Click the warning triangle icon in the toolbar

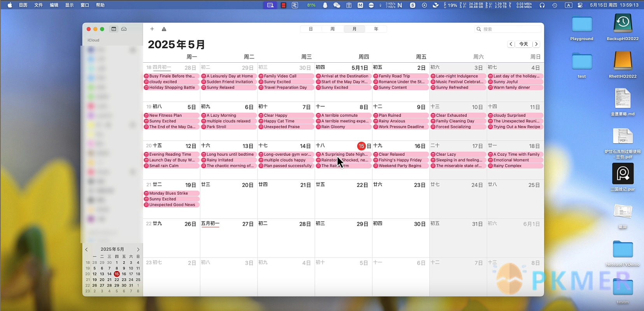(x=164, y=29)
